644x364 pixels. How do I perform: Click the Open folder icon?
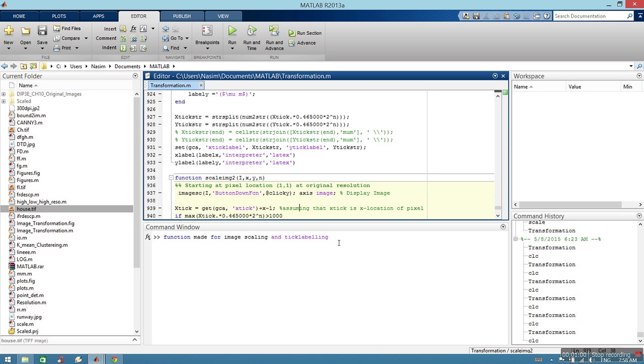pos(25,31)
